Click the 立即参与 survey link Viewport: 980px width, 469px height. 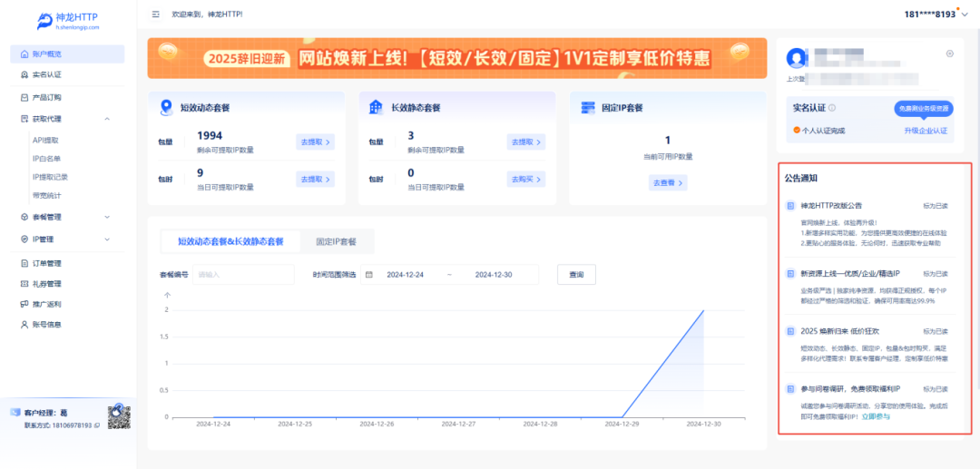pos(876,415)
